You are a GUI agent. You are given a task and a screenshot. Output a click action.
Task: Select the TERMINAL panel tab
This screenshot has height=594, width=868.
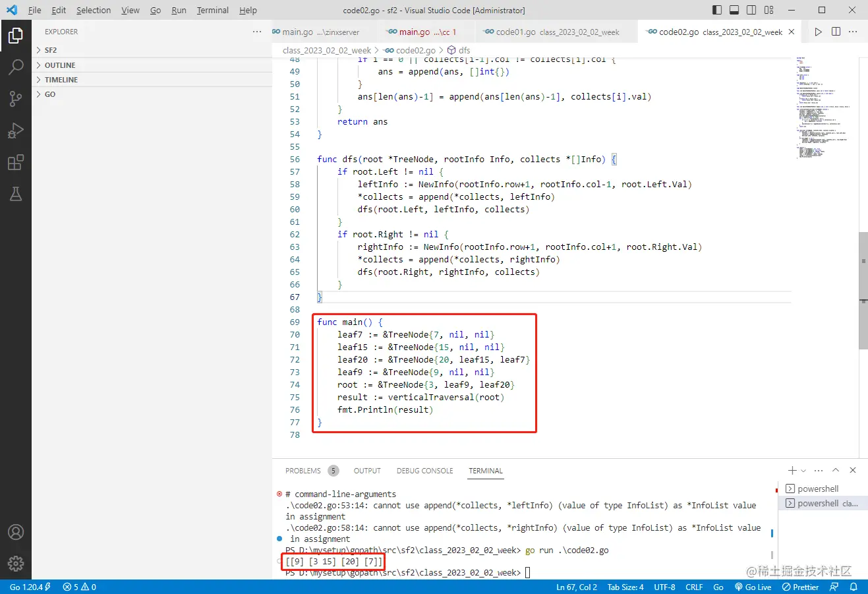[x=486, y=471]
